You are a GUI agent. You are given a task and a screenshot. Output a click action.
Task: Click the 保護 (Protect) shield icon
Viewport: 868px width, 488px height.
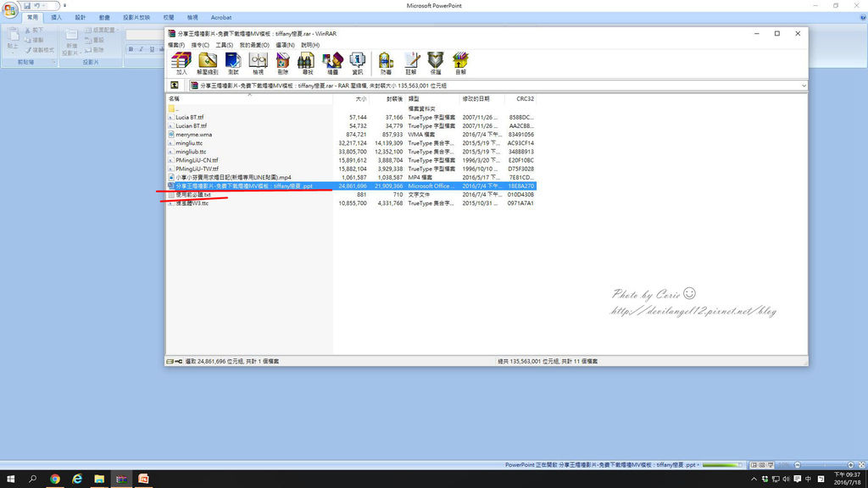point(436,63)
